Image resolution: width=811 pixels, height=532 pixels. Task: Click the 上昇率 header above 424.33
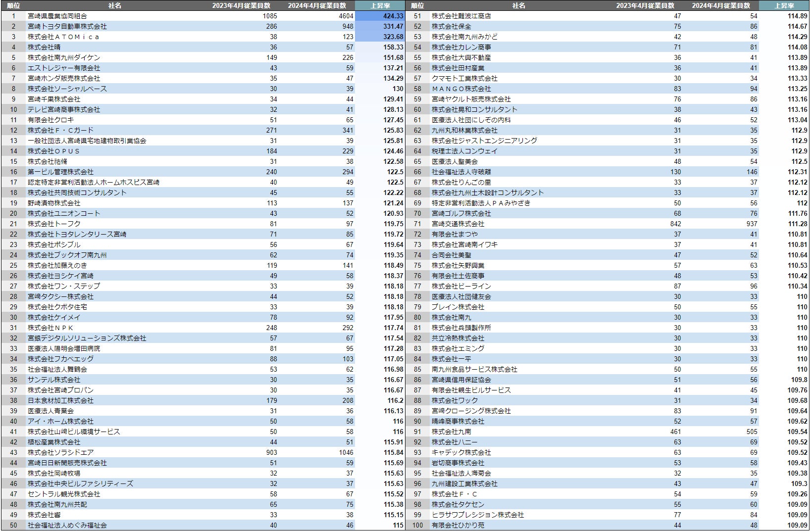tap(380, 5)
